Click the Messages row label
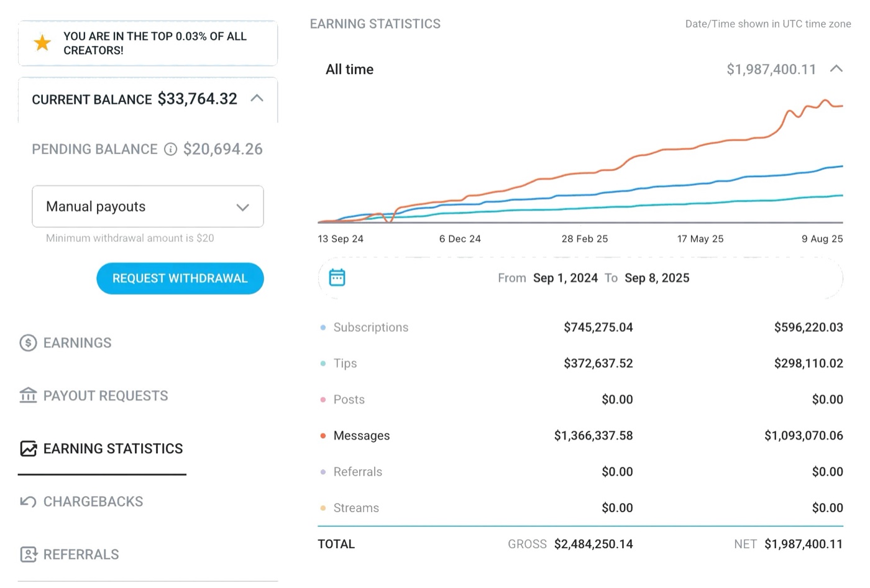The image size is (870, 588). (362, 436)
